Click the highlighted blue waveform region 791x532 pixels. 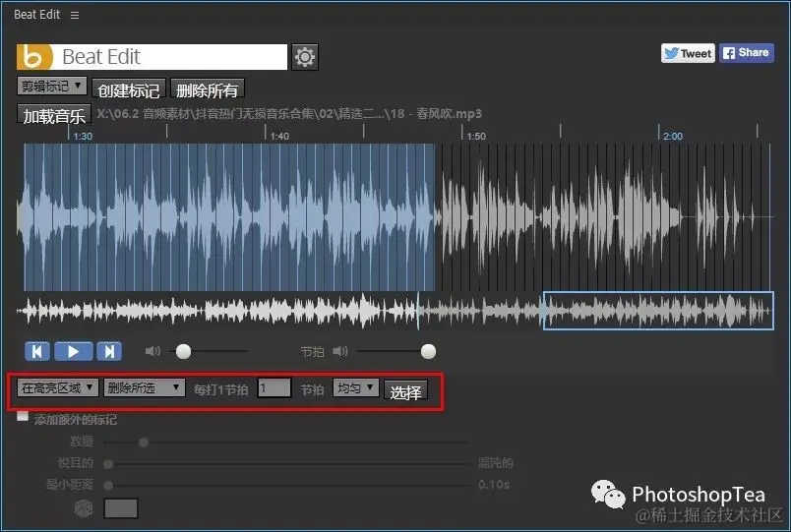click(229, 217)
